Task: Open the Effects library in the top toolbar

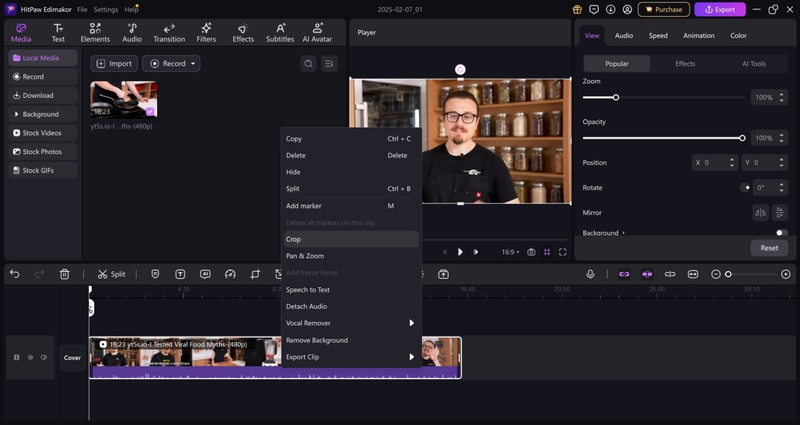Action: pyautogui.click(x=243, y=33)
